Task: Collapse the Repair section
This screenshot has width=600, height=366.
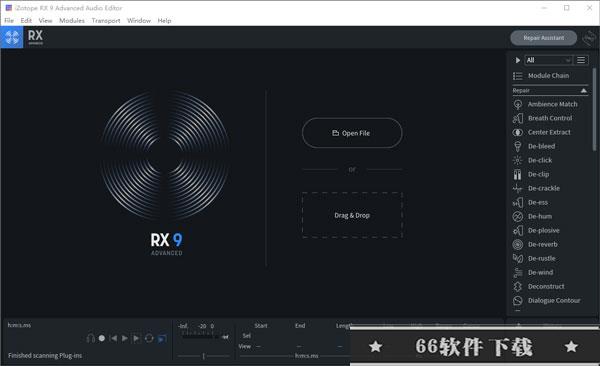Action: pyautogui.click(x=584, y=90)
